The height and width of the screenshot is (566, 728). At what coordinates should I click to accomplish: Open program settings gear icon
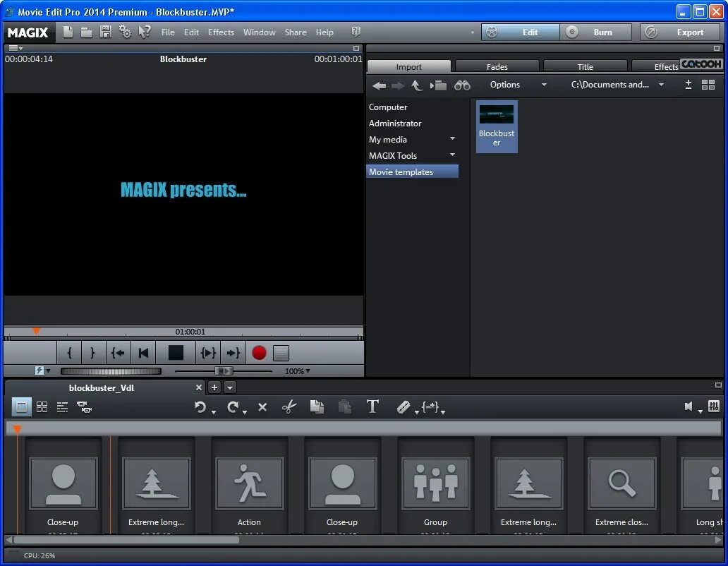[x=125, y=32]
